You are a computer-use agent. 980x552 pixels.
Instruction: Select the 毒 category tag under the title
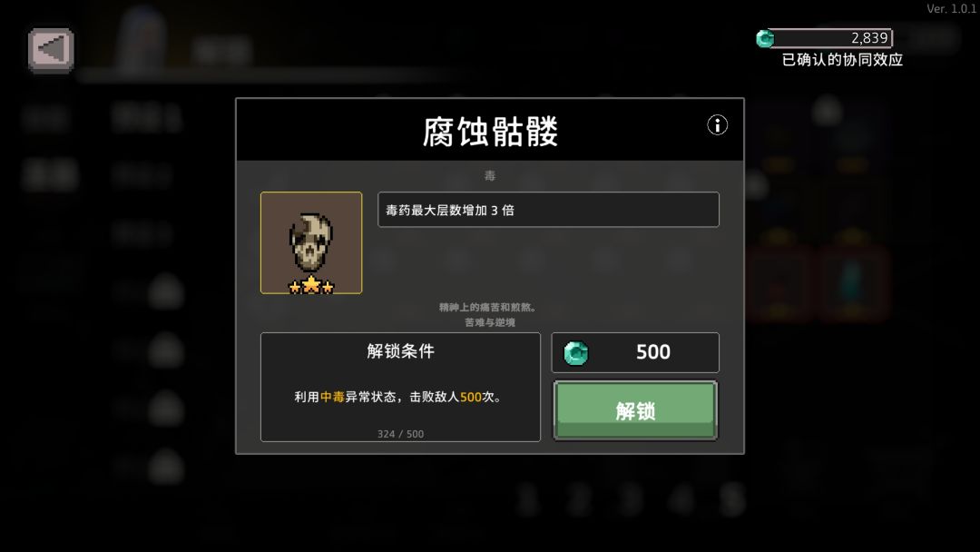(490, 175)
